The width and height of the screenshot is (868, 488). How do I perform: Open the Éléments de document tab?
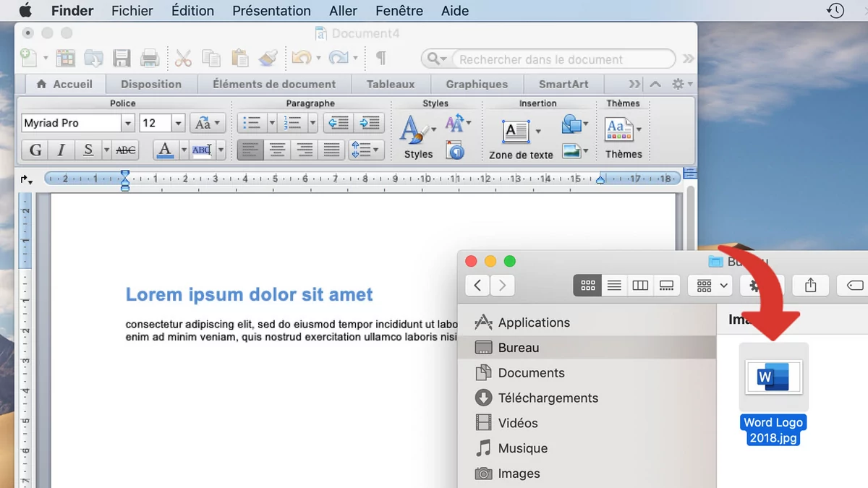coord(274,84)
